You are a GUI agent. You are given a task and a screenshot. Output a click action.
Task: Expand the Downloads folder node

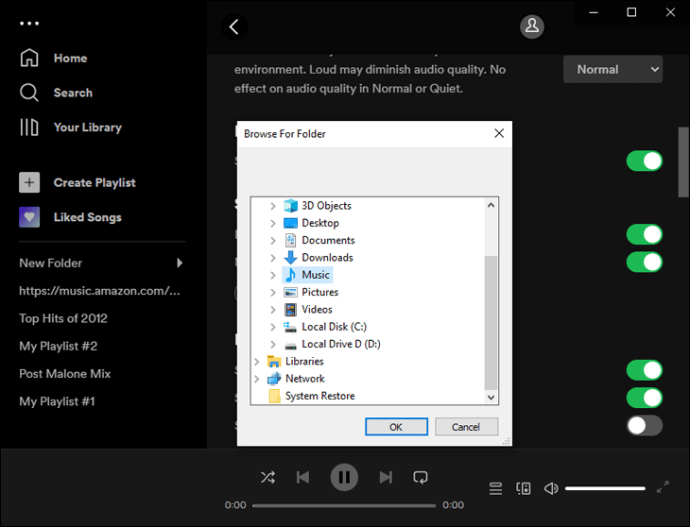pos(273,258)
